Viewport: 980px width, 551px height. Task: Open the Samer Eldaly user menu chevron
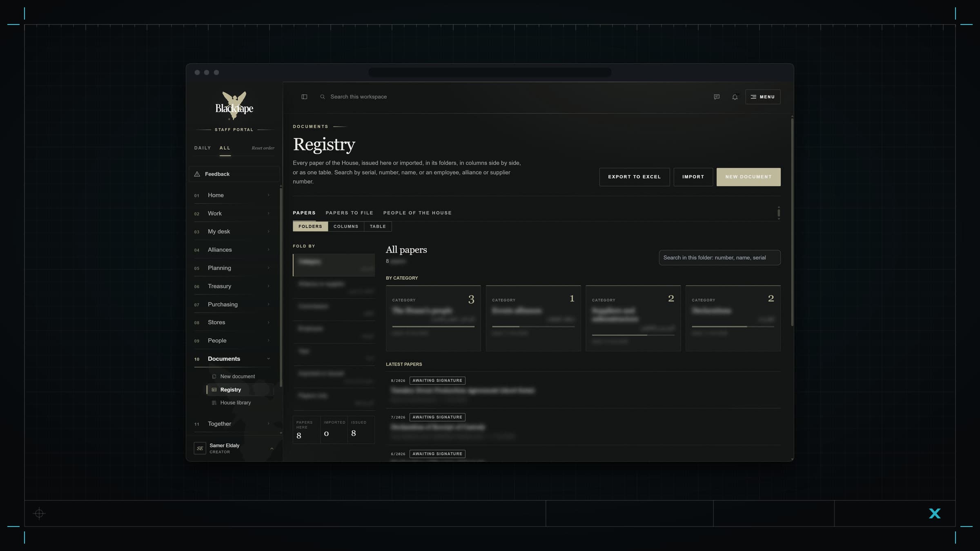tap(272, 449)
